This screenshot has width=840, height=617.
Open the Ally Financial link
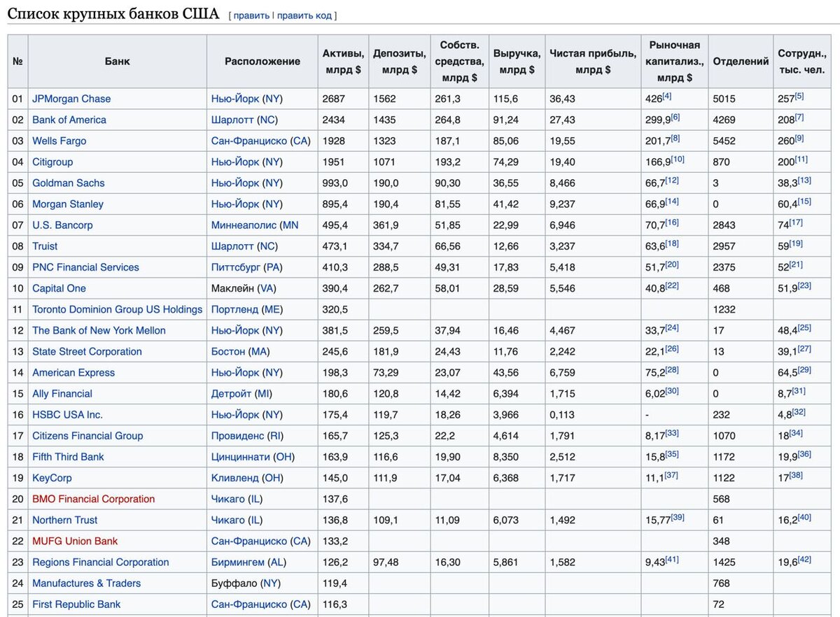[x=62, y=393]
